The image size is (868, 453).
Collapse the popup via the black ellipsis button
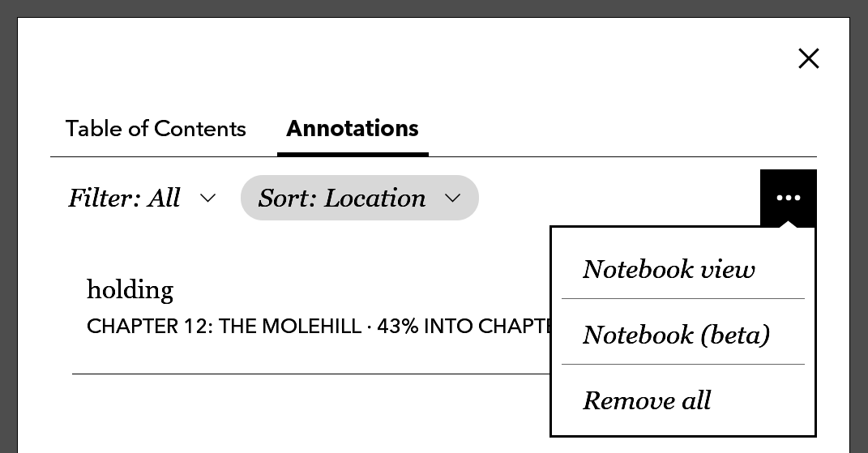(x=788, y=198)
